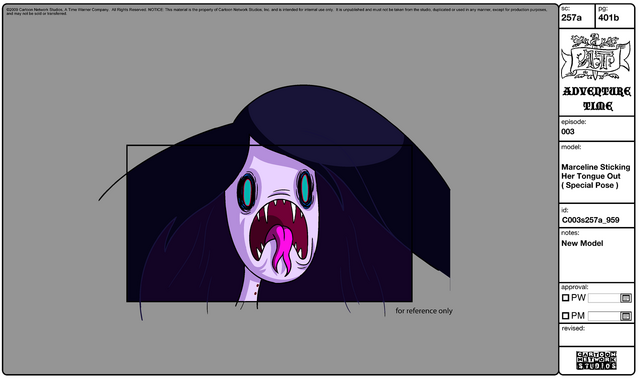Click the approval section label
Screen dimensions: 640x380
[x=574, y=287]
